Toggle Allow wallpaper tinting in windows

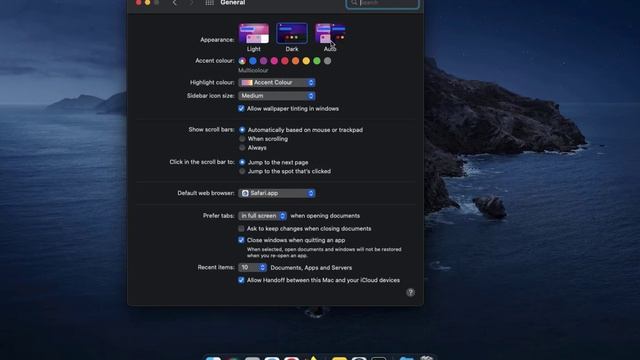click(241, 109)
